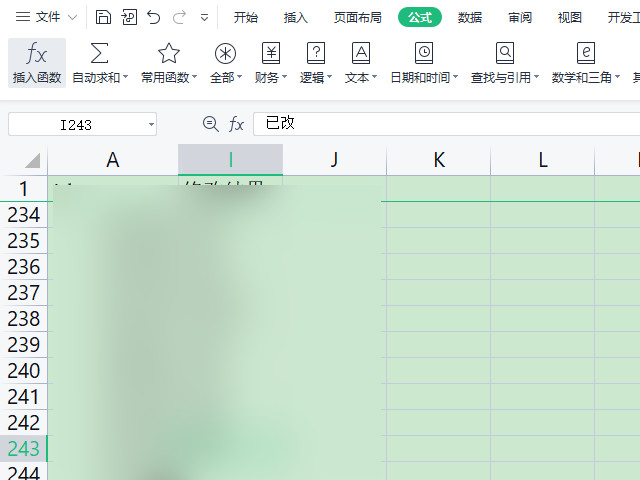Expand the quick access toolbar customize arrow
Screen dimensions: 640x480
(204, 18)
